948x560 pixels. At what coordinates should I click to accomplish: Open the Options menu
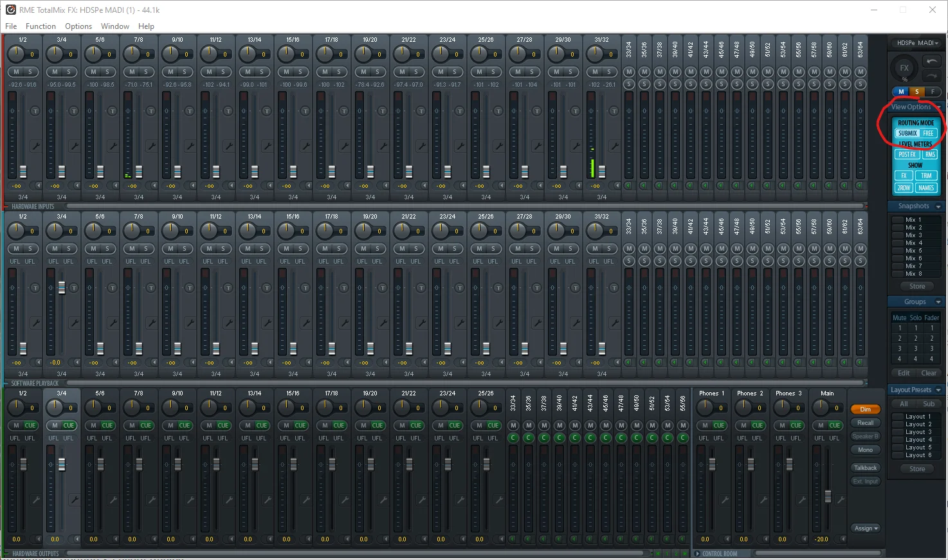[78, 26]
